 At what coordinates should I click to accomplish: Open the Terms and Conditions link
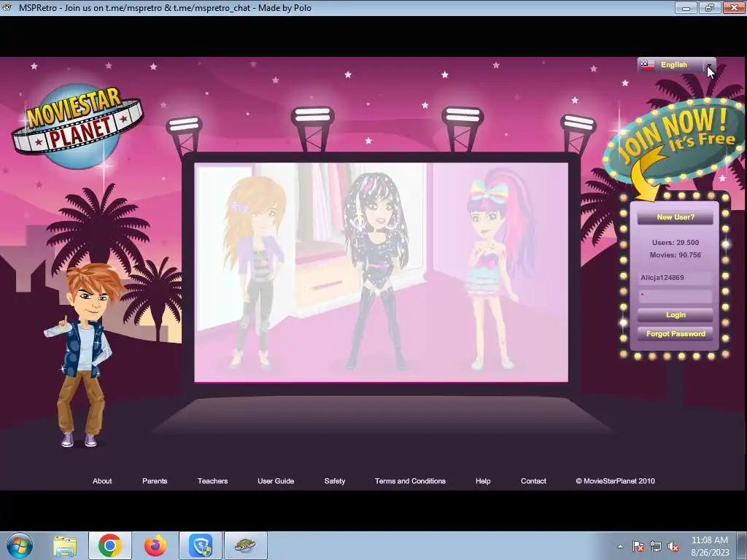[x=410, y=481]
